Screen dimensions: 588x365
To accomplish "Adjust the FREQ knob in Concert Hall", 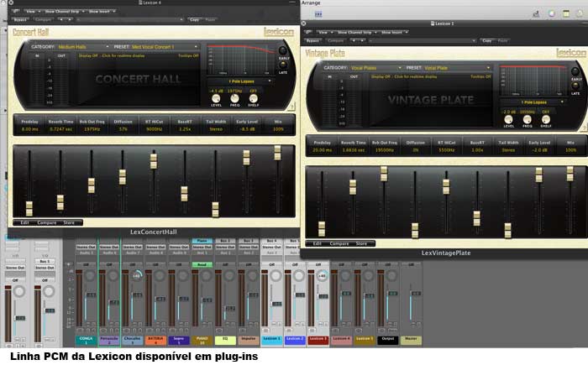I will [234, 98].
